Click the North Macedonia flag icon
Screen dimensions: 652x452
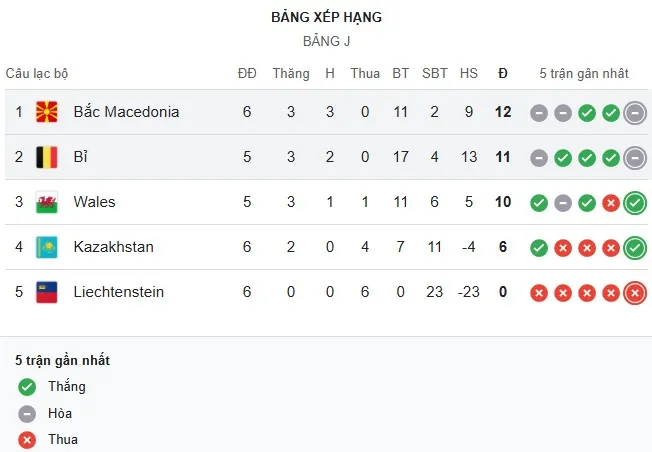47,112
